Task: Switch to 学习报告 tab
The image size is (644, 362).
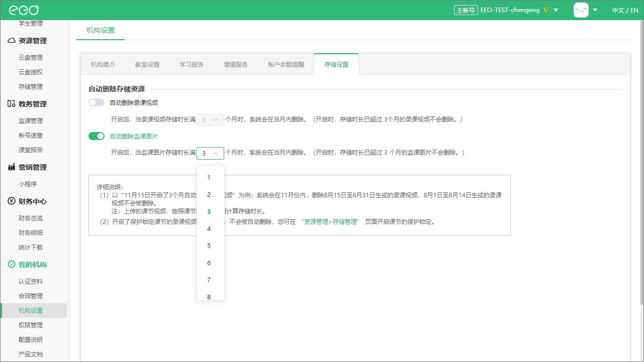Action: click(x=192, y=64)
